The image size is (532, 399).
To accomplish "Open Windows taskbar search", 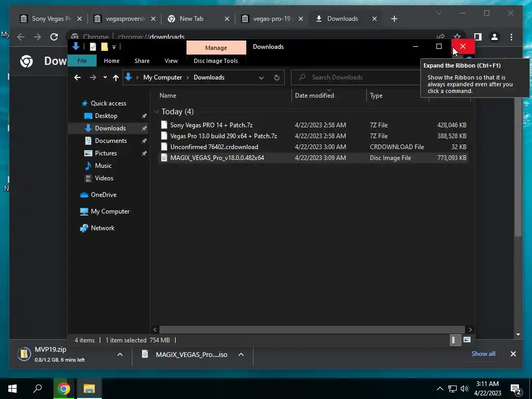I will [37, 389].
